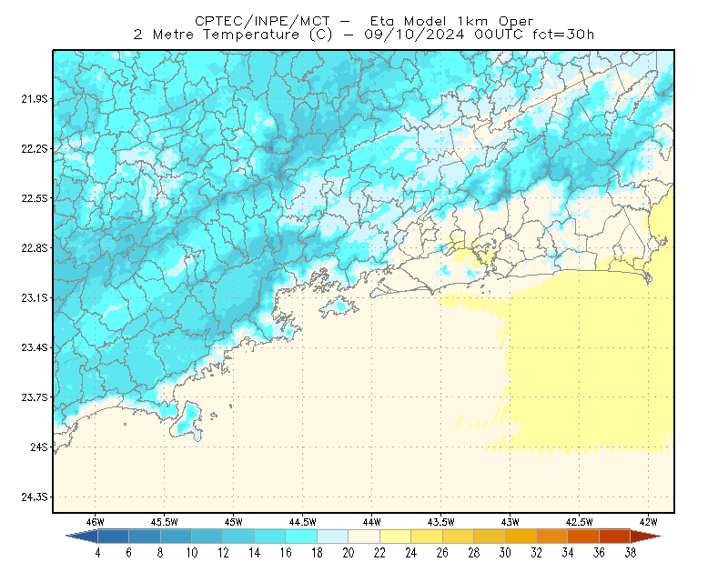Click the 16–18 degree cyan swatch
728x562 pixels.
tap(301, 537)
